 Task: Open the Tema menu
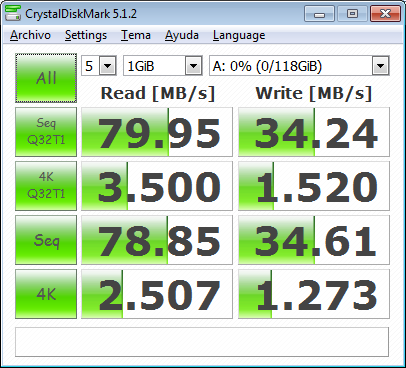[x=136, y=35]
